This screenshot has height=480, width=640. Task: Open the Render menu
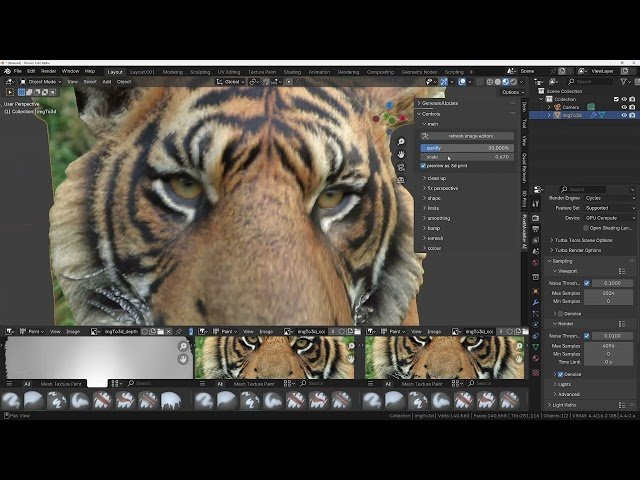[x=48, y=71]
